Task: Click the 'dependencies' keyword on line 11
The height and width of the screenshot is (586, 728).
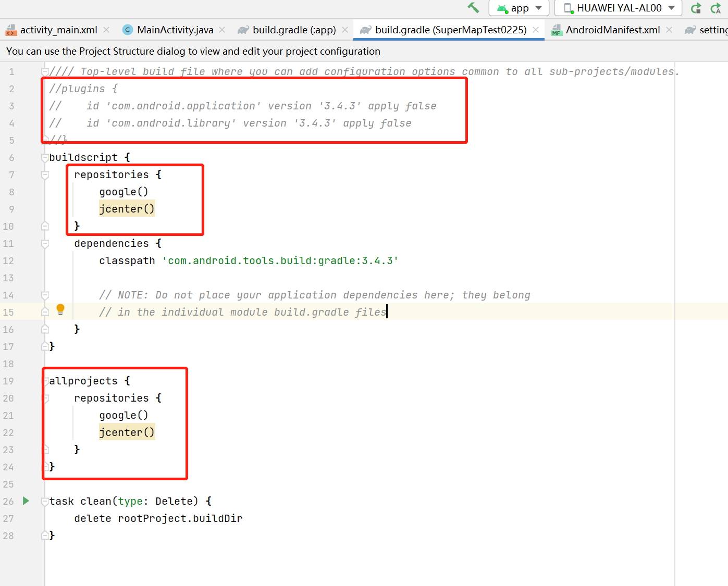Action: 112,243
